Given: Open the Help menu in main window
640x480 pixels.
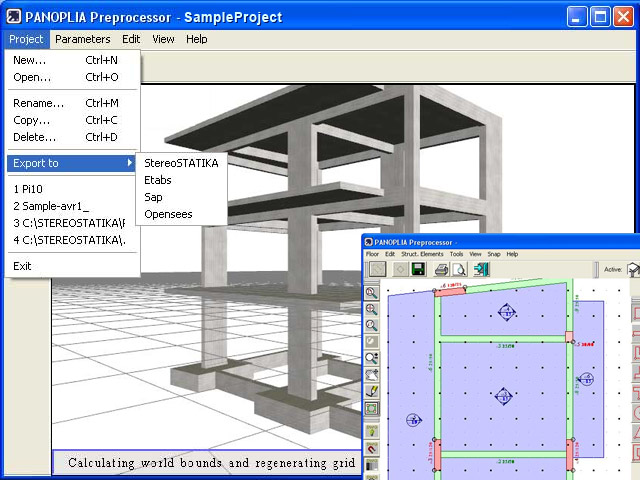Looking at the screenshot, I should click(x=197, y=39).
